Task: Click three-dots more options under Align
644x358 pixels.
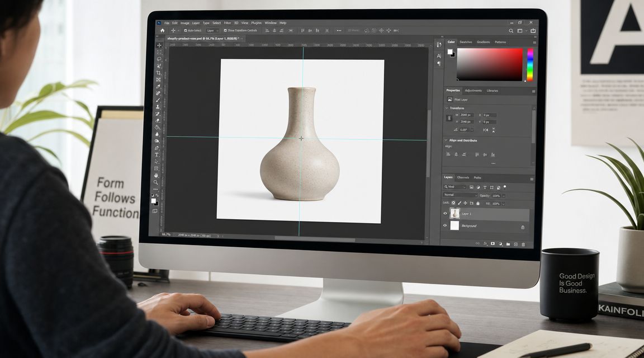Action: tap(493, 163)
